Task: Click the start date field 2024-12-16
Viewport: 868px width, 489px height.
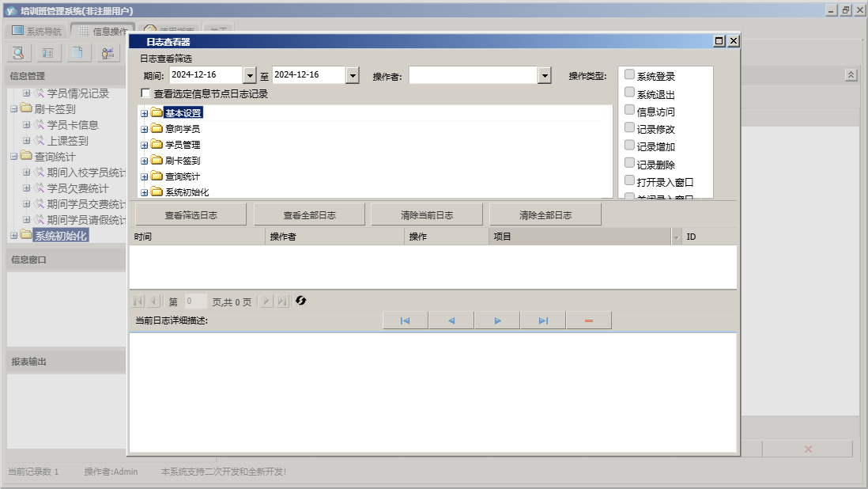Action: pos(206,74)
